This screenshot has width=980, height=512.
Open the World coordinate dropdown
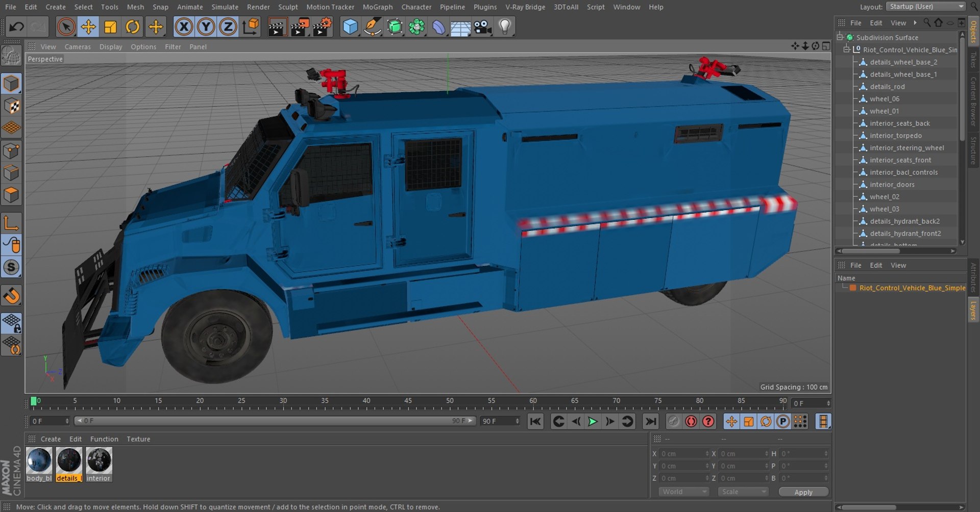click(683, 492)
